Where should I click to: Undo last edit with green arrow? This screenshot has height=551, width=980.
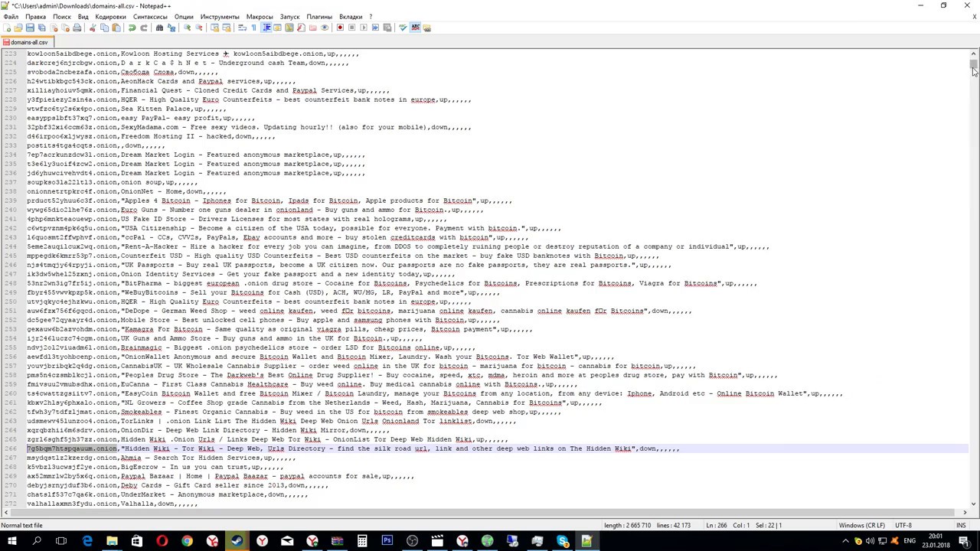(132, 28)
